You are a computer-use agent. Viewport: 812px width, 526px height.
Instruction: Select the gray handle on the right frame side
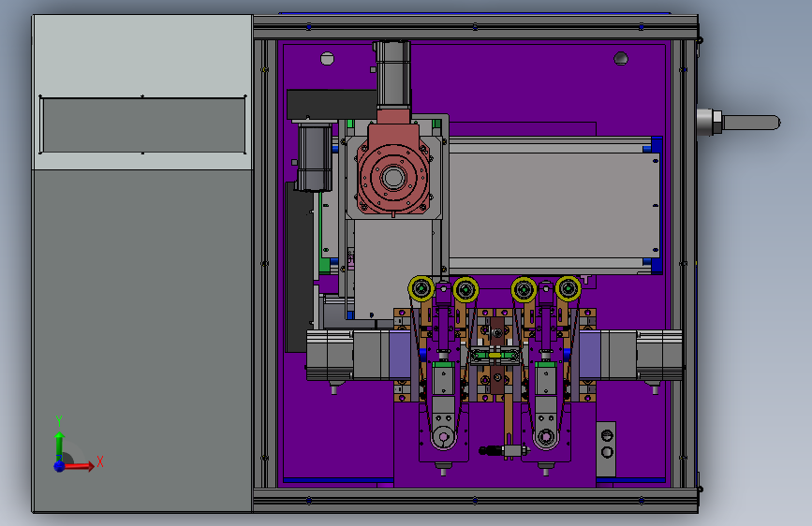(739, 123)
